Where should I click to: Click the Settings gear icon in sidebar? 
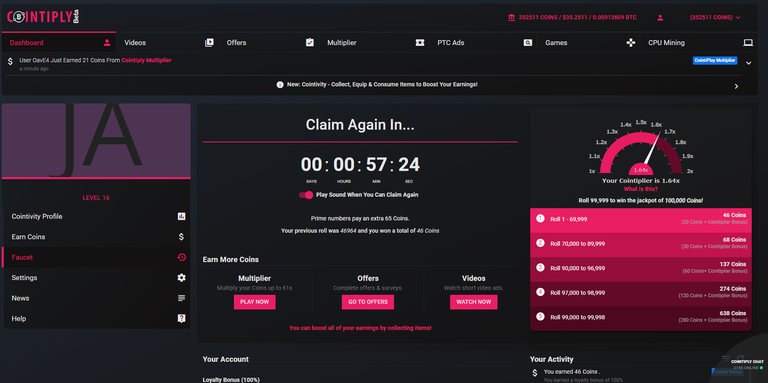[181, 278]
